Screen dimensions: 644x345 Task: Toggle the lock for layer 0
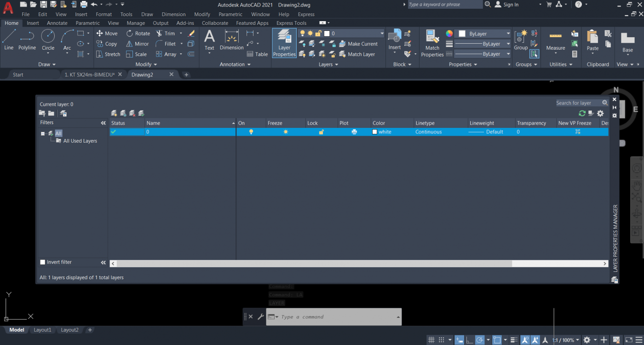coord(322,132)
